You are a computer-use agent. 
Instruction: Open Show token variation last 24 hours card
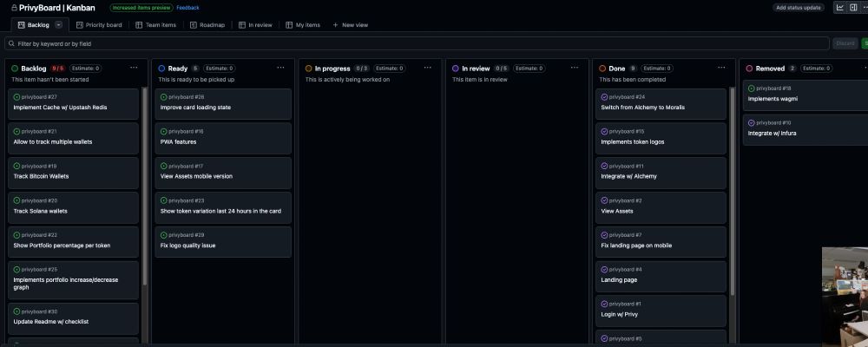(x=223, y=207)
